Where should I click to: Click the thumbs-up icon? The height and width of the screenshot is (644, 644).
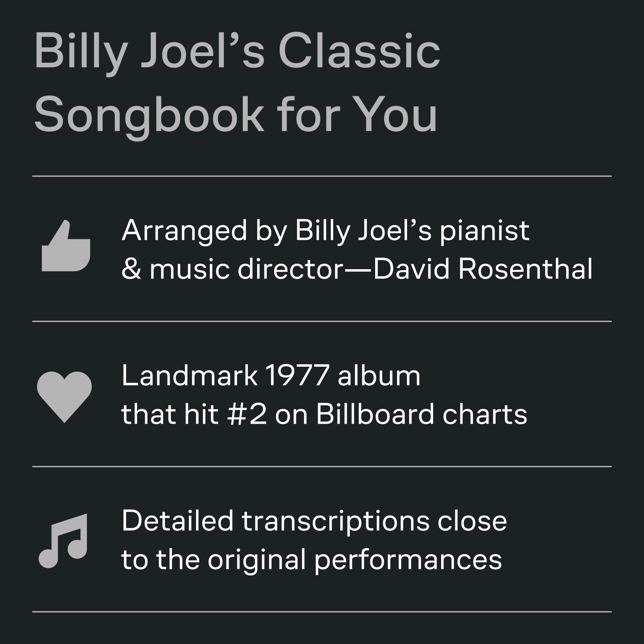tap(66, 247)
